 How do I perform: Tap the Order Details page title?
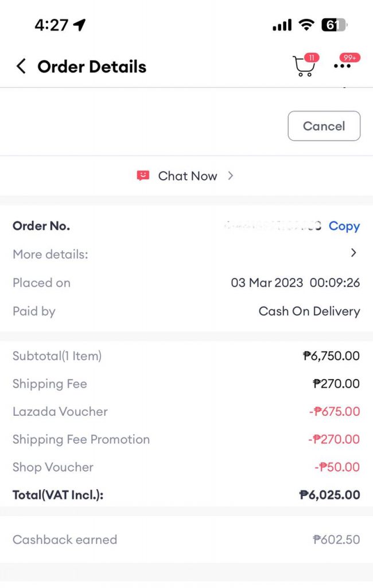coord(92,67)
